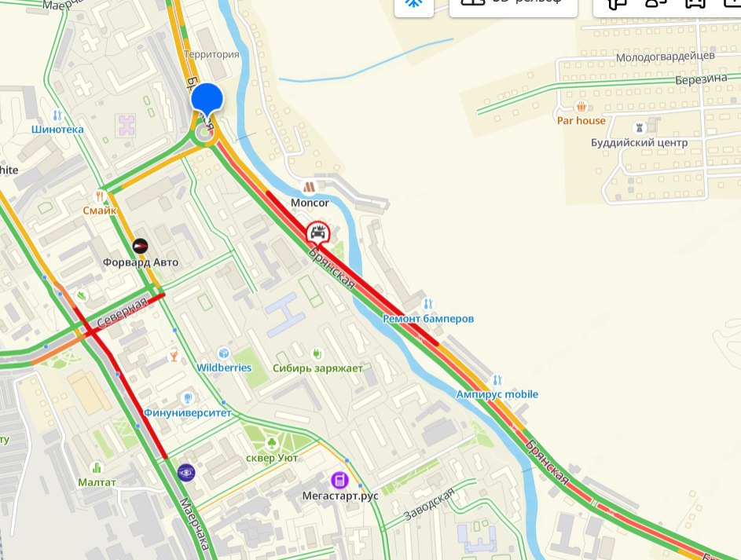
Task: Click the Ампирус mobile repair icon
Action: [497, 379]
